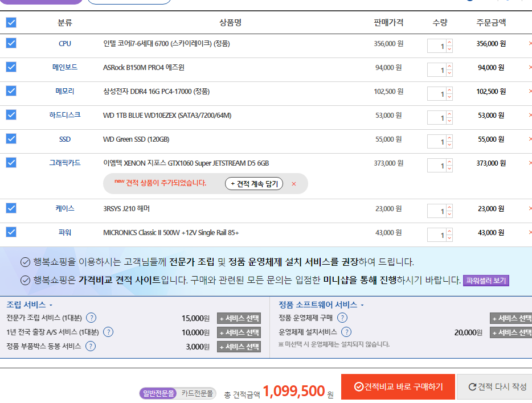Uncheck the 메모리 row checkbox
The image size is (532, 403).
pyautogui.click(x=11, y=91)
